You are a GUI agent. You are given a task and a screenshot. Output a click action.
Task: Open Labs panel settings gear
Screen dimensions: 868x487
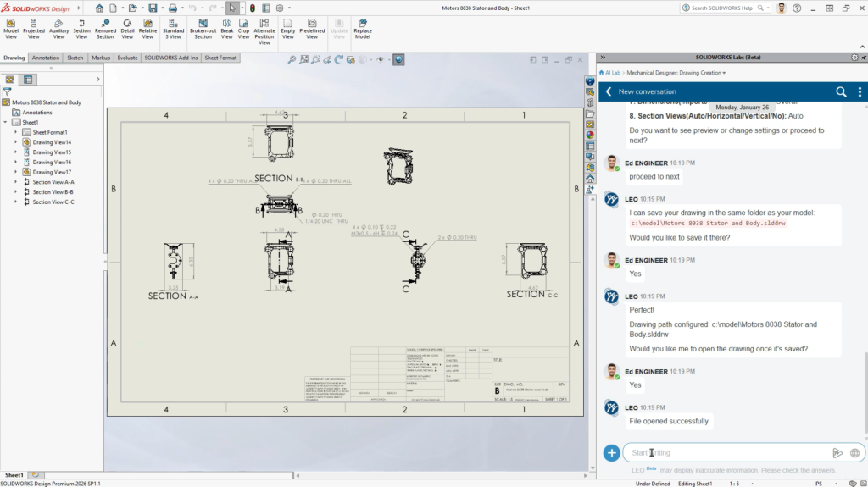pyautogui.click(x=854, y=58)
